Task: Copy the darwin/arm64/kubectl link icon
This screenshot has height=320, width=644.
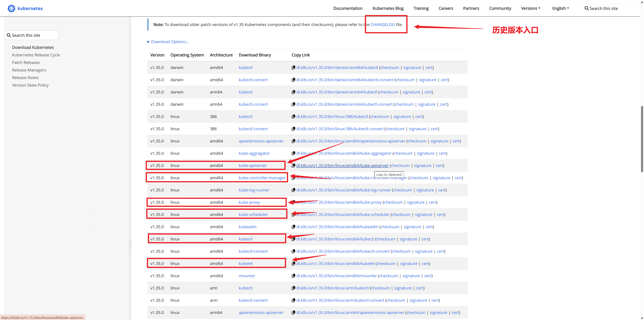Action: 293,92
